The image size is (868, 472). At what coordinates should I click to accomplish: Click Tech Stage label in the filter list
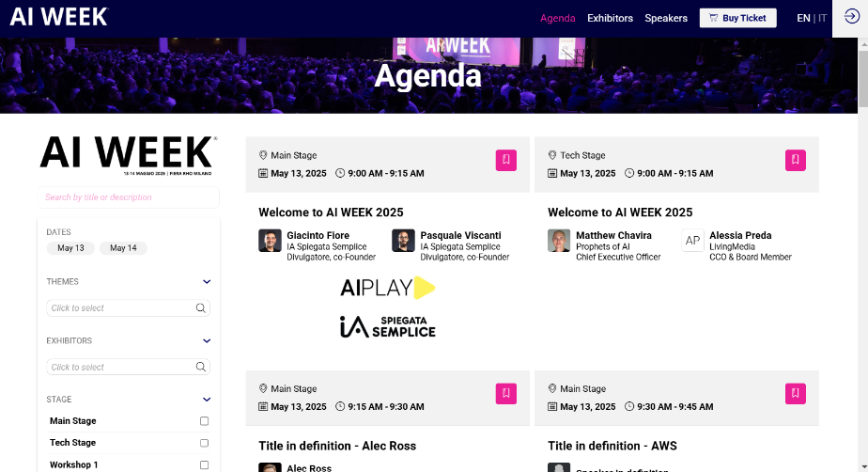click(x=72, y=443)
